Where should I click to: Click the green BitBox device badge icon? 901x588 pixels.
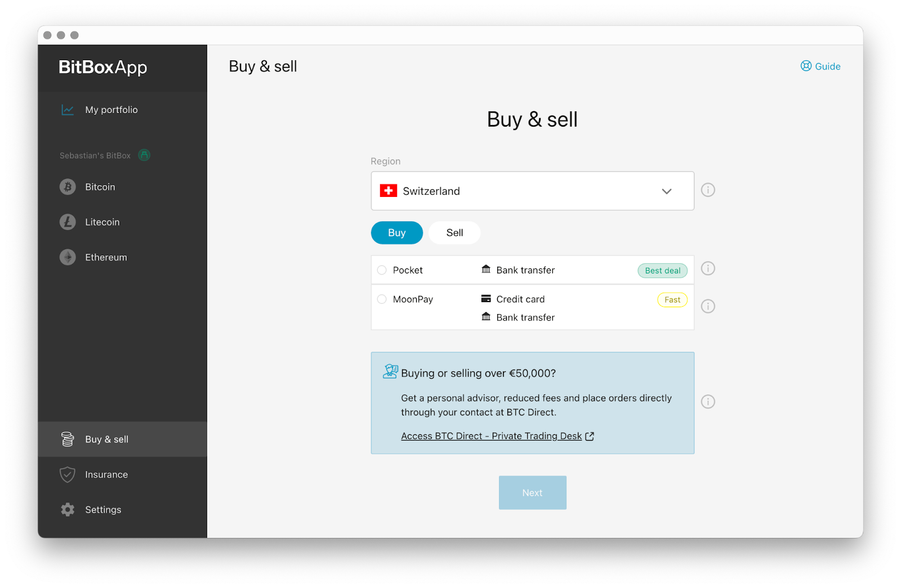(x=144, y=155)
